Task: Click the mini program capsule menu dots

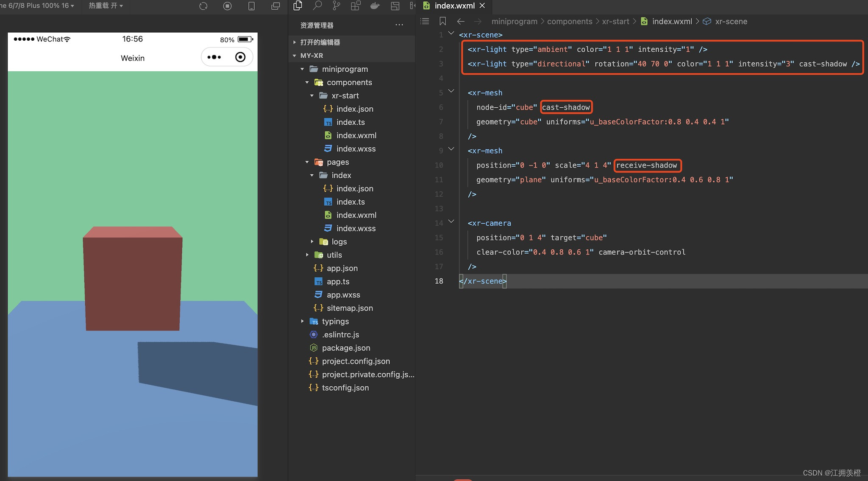Action: pos(214,57)
